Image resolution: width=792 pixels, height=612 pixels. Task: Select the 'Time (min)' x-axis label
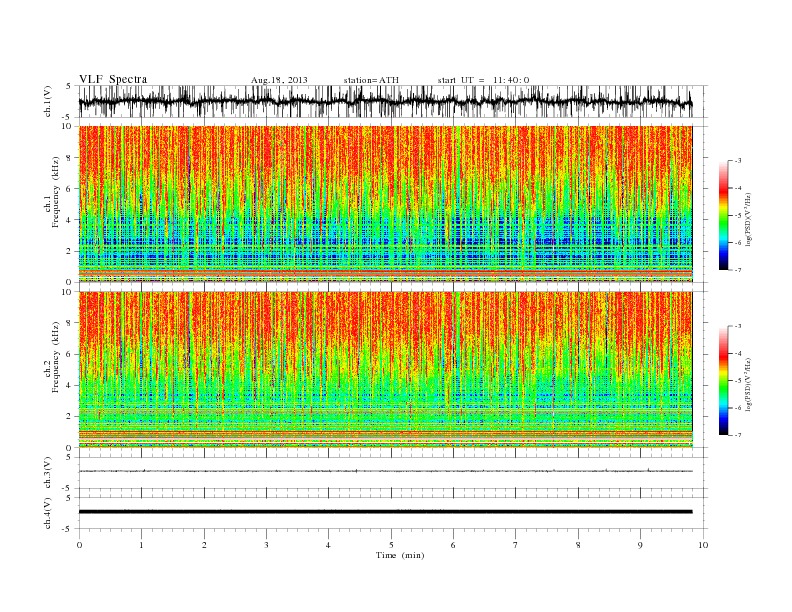click(400, 555)
